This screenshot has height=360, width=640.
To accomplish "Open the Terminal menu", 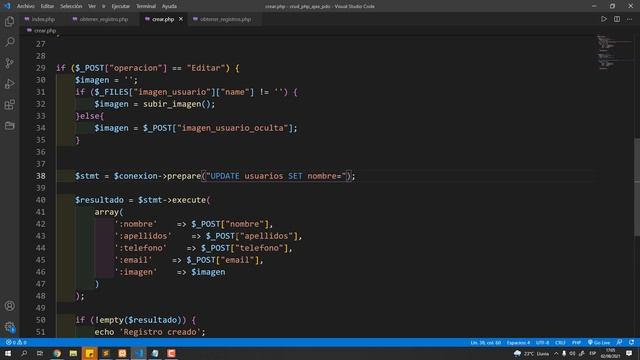I will [x=146, y=6].
